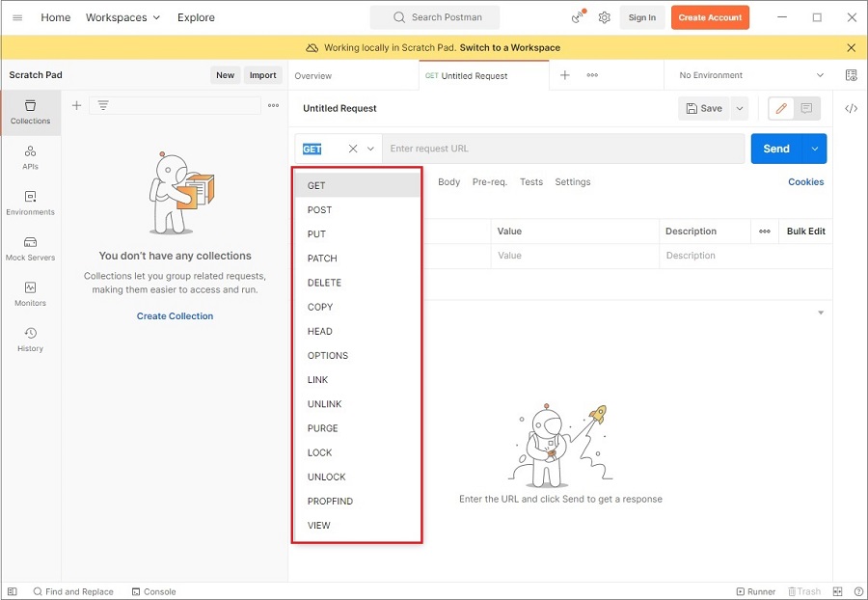This screenshot has width=868, height=600.
Task: Choose OPTIONS from the method list
Action: (357, 355)
